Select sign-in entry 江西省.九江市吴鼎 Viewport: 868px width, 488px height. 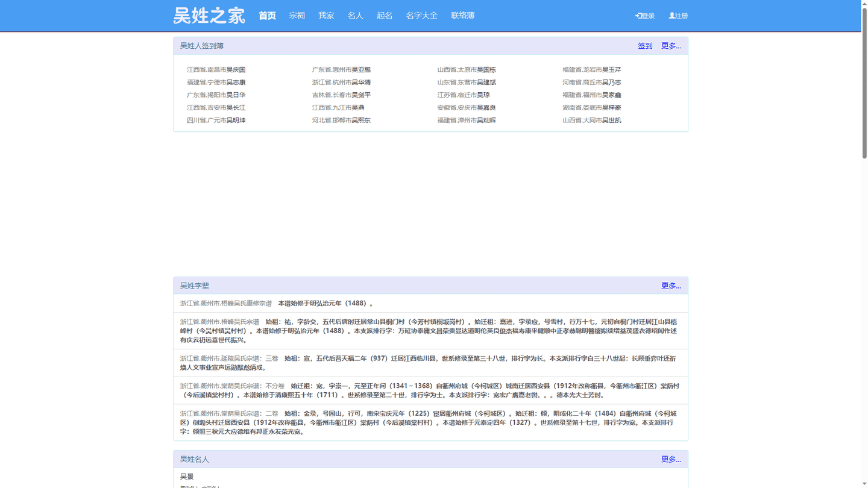pos(338,108)
